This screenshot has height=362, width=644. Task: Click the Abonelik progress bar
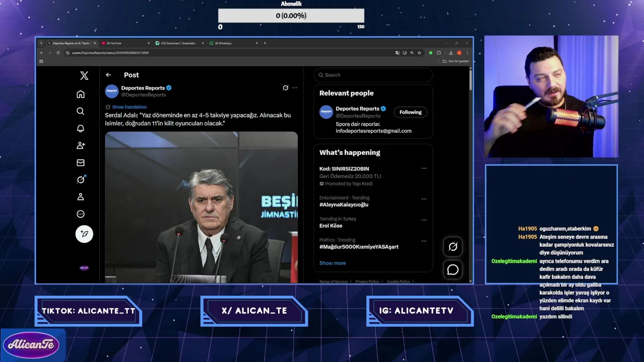(291, 16)
